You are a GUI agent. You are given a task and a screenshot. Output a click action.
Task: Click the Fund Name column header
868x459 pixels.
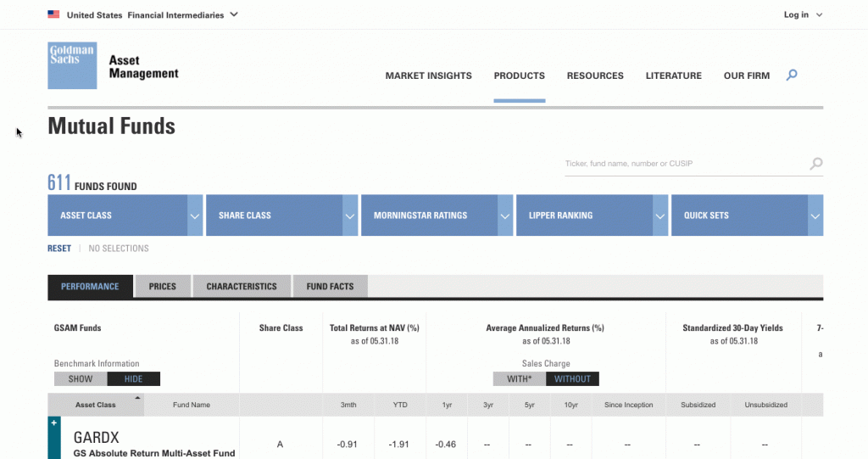(x=192, y=405)
